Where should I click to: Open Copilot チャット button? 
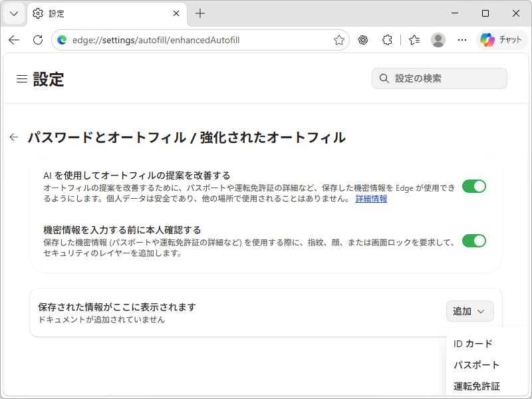pos(501,40)
